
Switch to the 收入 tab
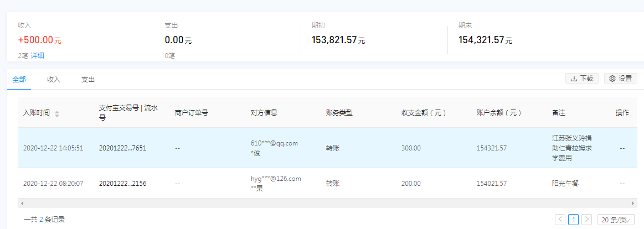54,80
